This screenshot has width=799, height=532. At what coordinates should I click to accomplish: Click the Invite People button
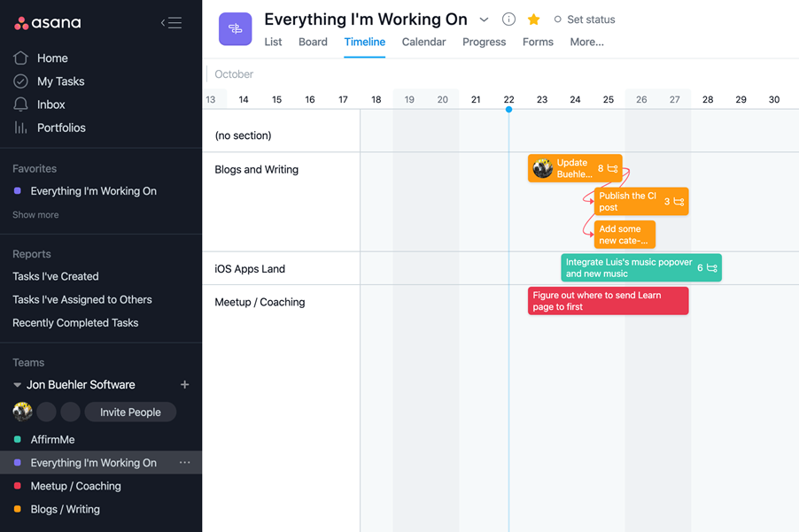130,412
